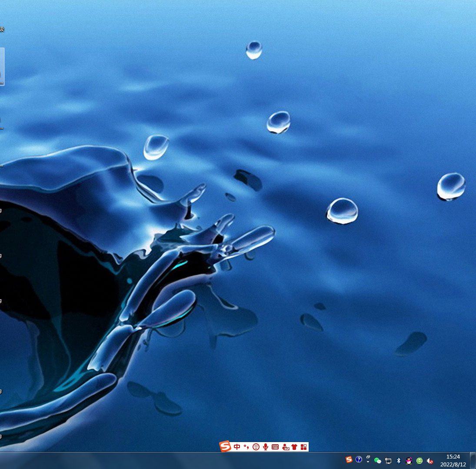Click the Sogou S logo on floating input bar
The width and height of the screenshot is (476, 469).
point(225,446)
